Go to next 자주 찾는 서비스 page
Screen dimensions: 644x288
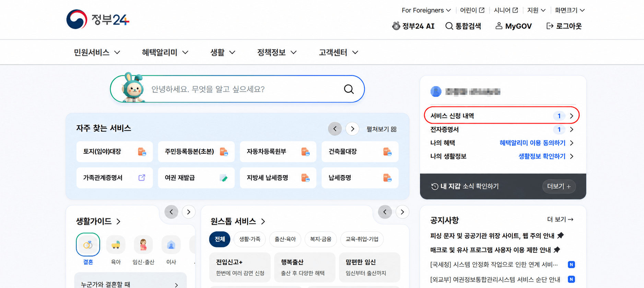(x=352, y=129)
